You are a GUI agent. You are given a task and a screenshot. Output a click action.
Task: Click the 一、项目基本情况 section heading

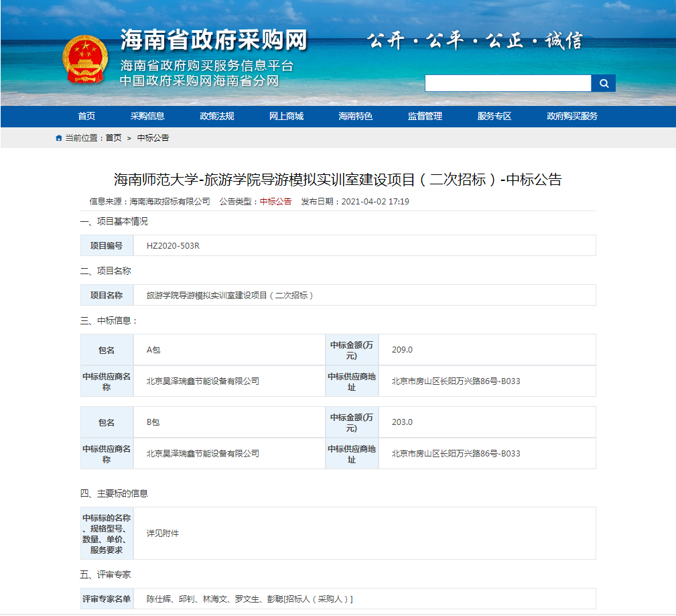click(114, 222)
